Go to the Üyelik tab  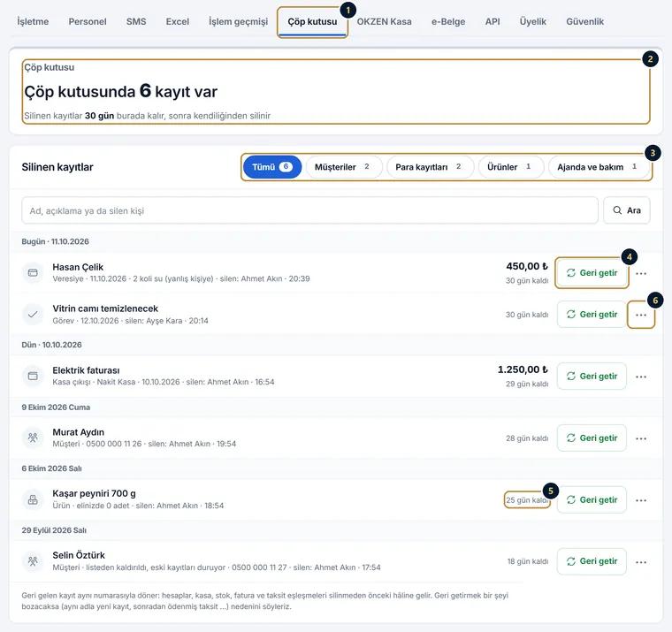532,21
